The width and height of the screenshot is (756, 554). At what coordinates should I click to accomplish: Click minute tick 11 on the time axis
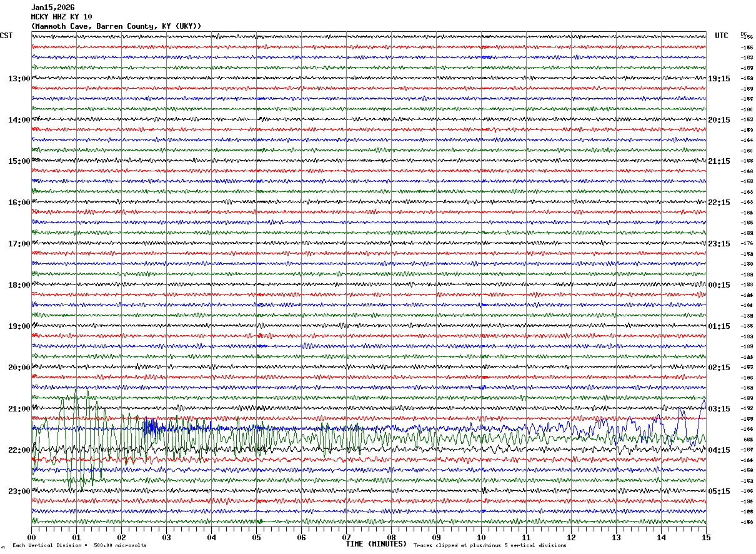(x=526, y=537)
